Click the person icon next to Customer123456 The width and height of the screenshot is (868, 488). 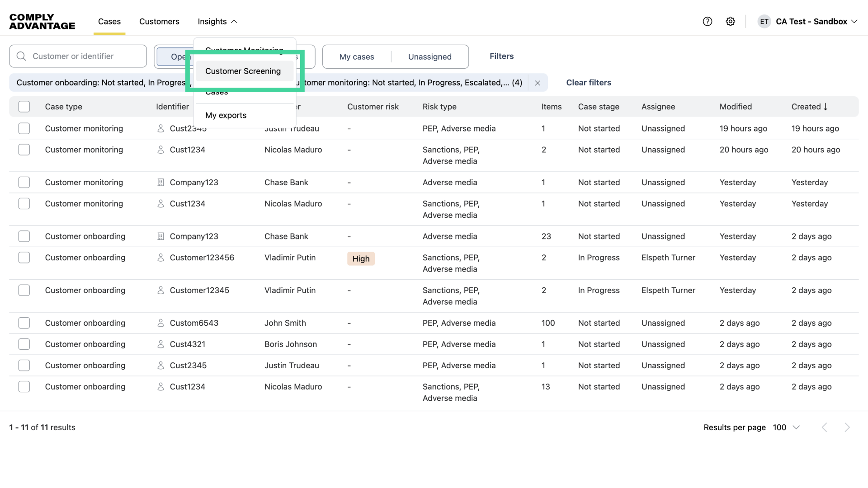[x=161, y=258]
